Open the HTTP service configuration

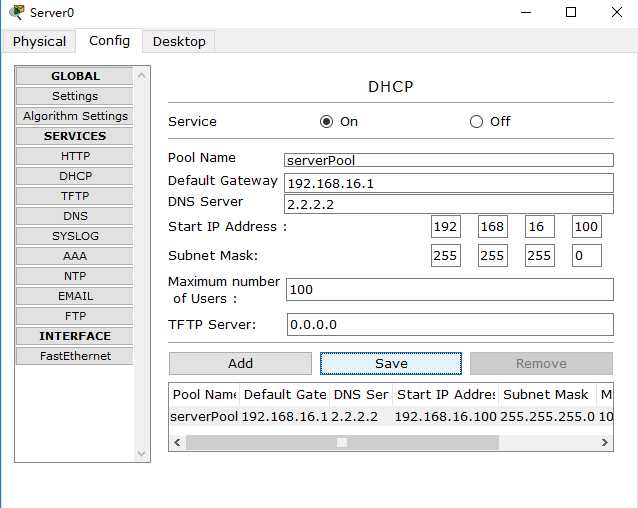(x=75, y=156)
